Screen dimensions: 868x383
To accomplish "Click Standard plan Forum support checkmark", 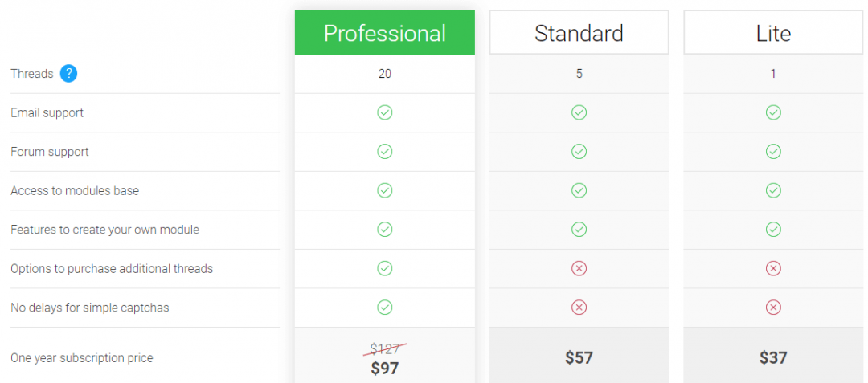I will pos(579,151).
